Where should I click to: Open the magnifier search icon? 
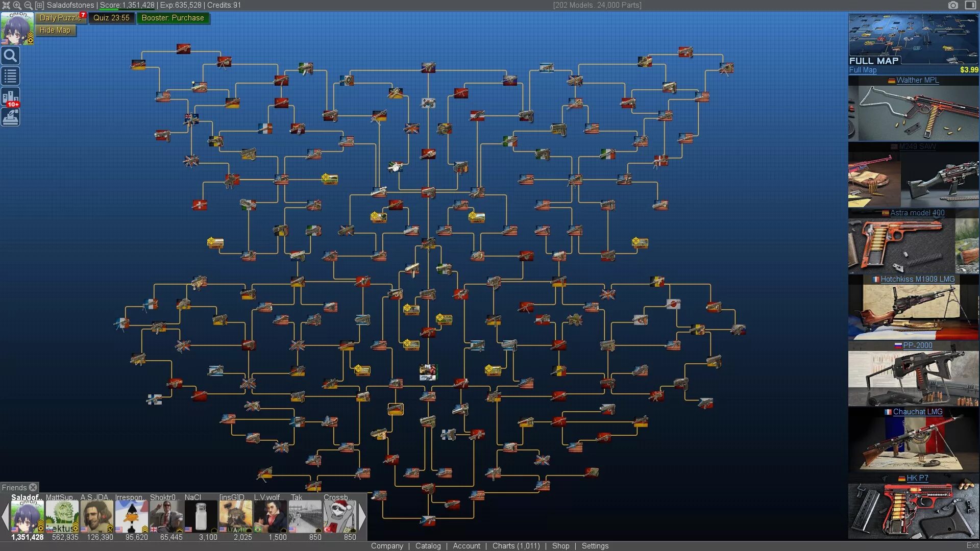pyautogui.click(x=10, y=56)
